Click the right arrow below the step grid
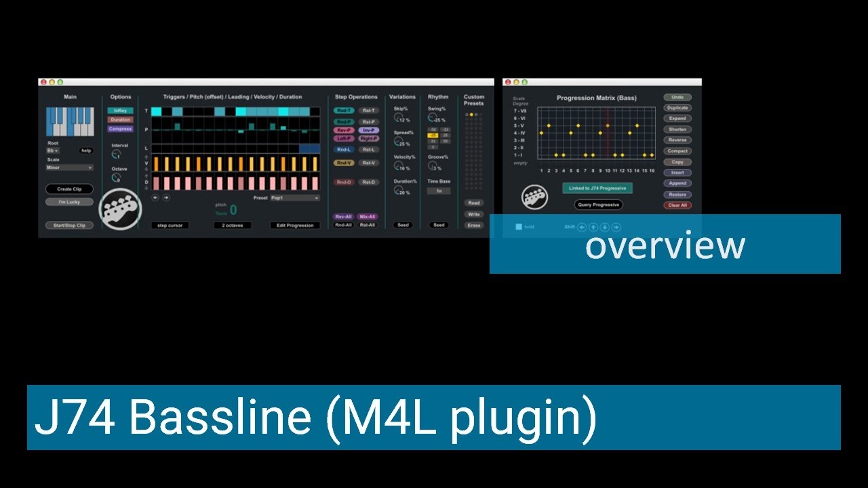The image size is (868, 488). tap(166, 197)
